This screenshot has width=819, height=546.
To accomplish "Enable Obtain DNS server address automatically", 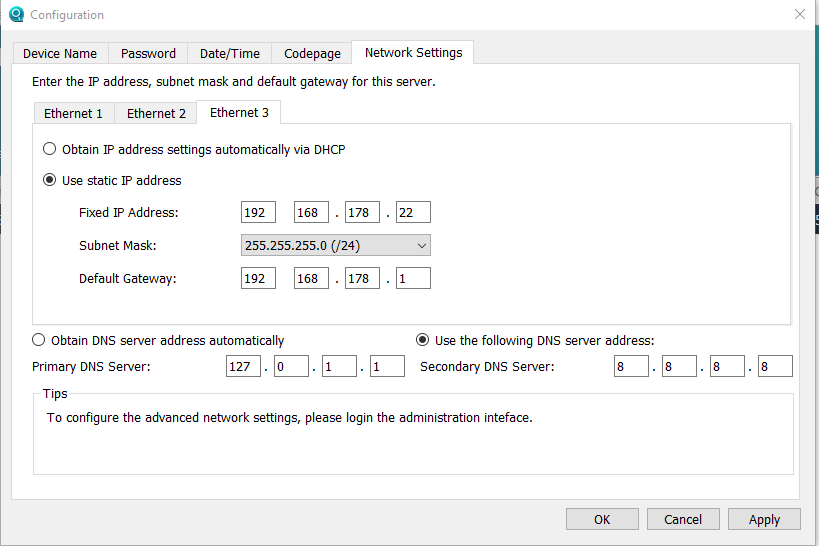I will 40,340.
